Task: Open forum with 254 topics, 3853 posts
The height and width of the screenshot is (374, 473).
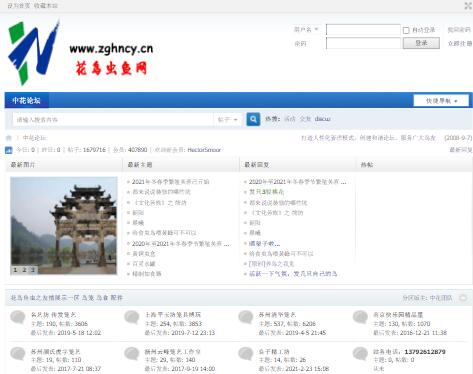Action: coord(173,315)
